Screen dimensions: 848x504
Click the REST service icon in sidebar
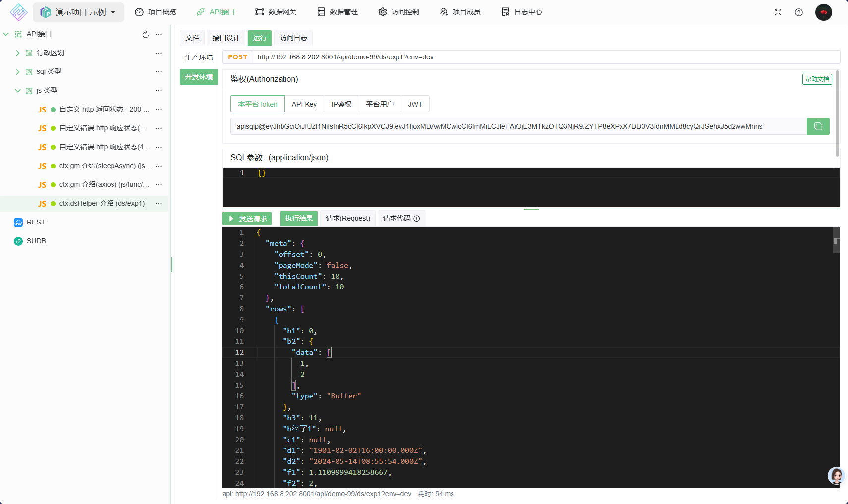point(18,223)
